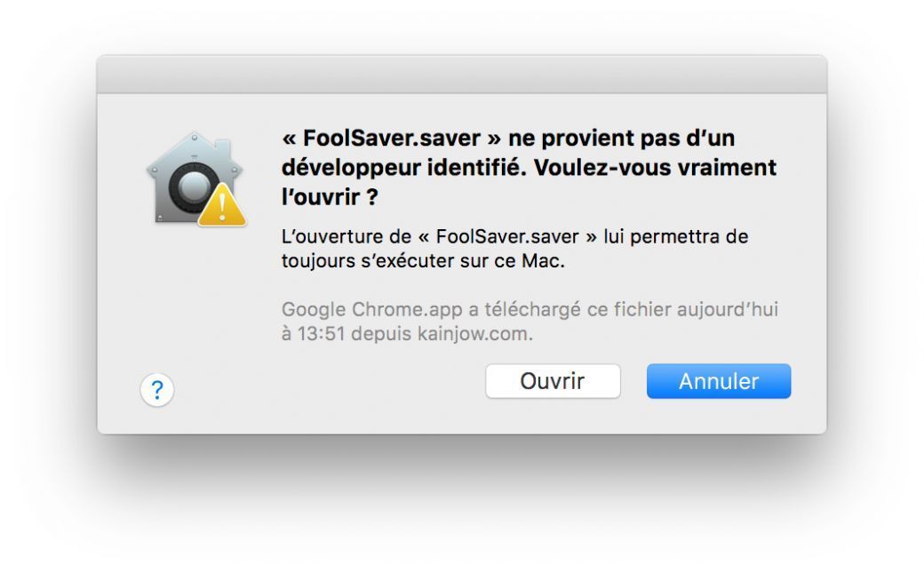924x573 pixels.
Task: Click the "Voulez-vous vraiment" question text
Action: pyautogui.click(x=657, y=169)
